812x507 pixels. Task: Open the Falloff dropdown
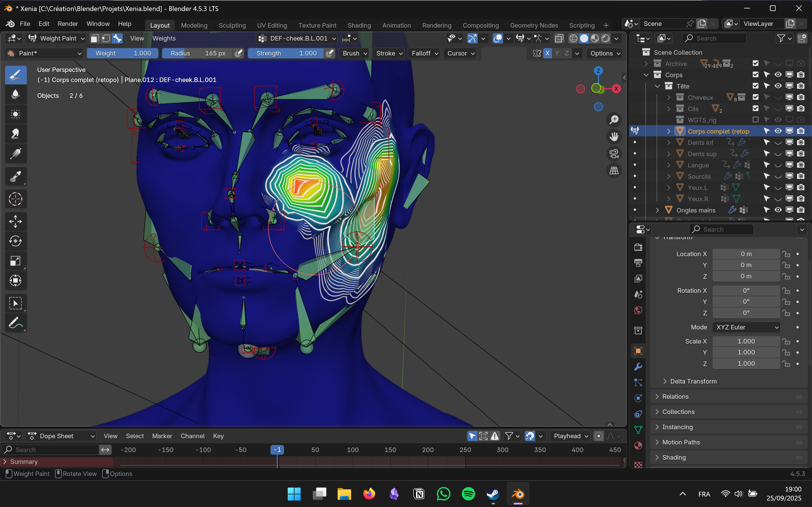(x=425, y=53)
